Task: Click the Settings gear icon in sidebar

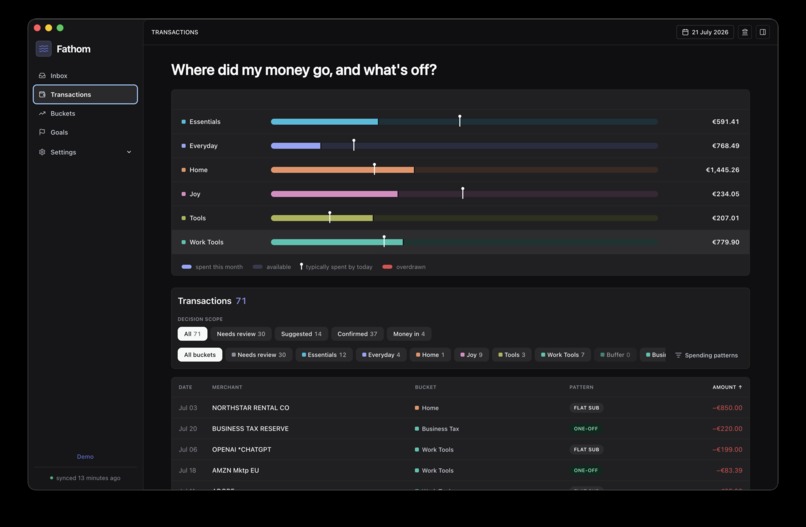Action: [x=42, y=152]
